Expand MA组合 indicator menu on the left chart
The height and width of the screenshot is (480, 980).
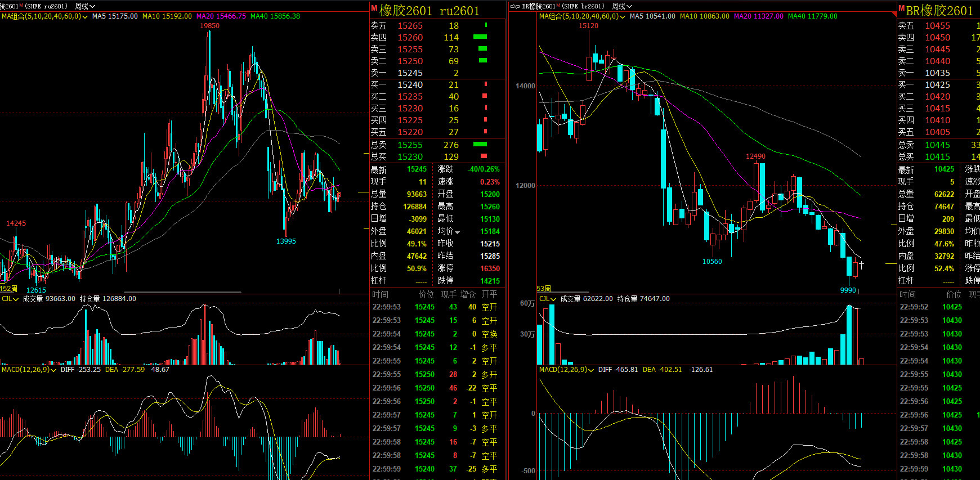click(85, 17)
